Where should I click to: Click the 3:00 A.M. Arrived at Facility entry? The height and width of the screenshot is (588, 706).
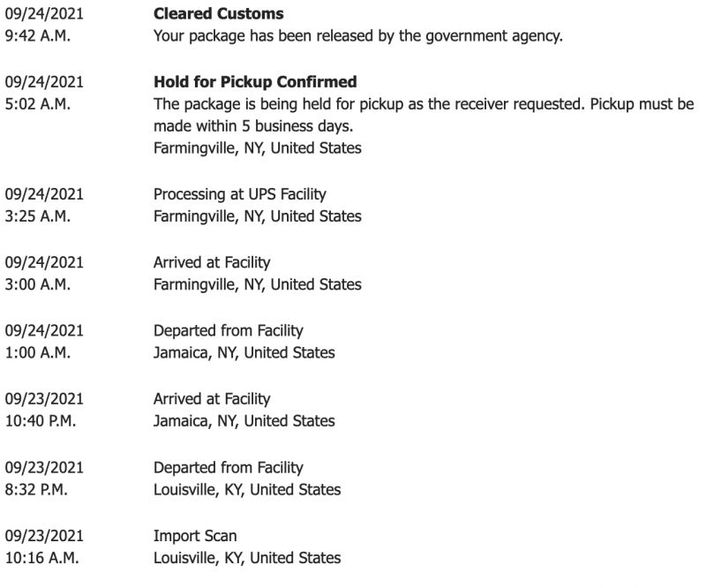(212, 262)
